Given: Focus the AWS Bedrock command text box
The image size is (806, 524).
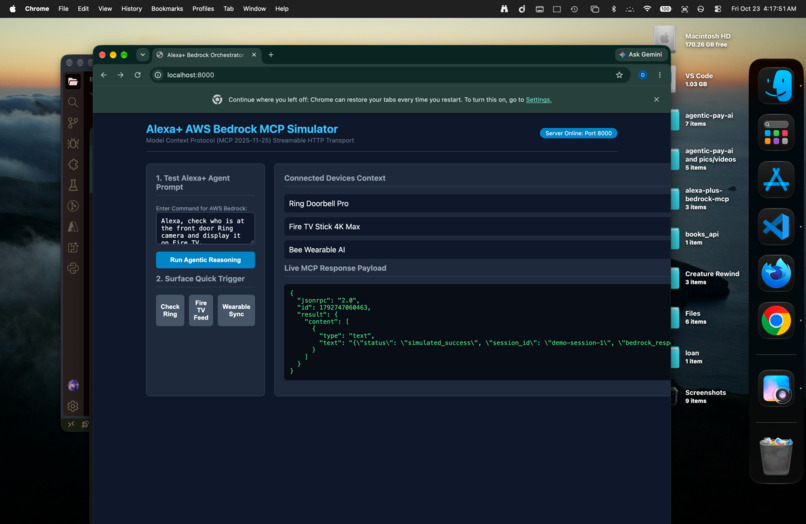Looking at the screenshot, I should click(x=205, y=228).
